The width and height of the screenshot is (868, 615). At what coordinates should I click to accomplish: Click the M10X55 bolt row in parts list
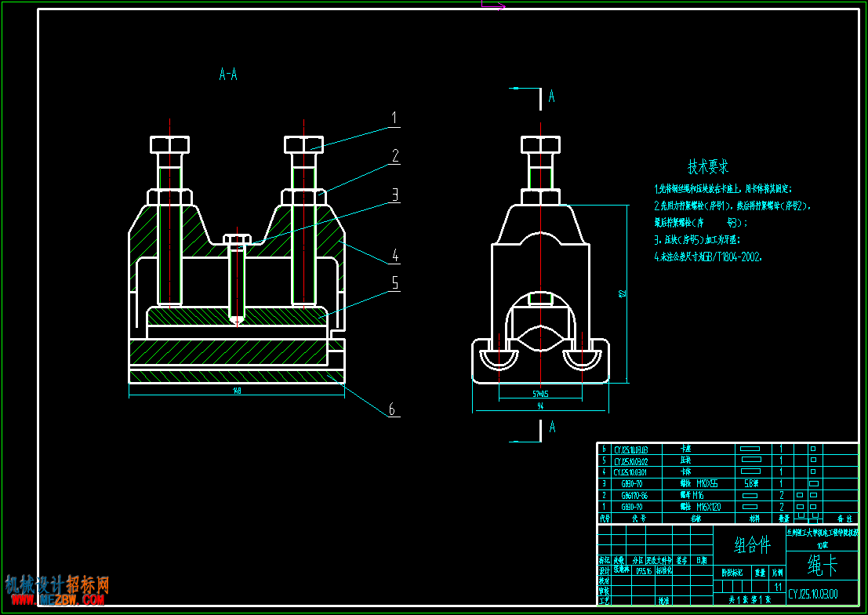click(x=728, y=483)
